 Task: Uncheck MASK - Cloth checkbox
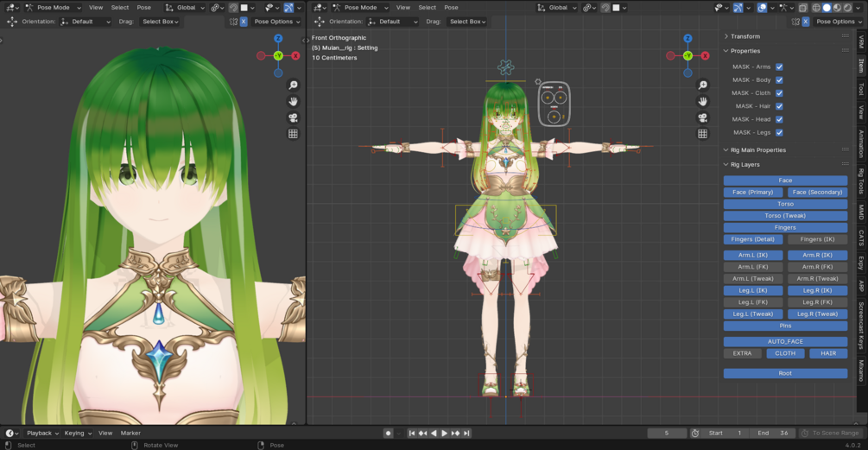coord(779,93)
